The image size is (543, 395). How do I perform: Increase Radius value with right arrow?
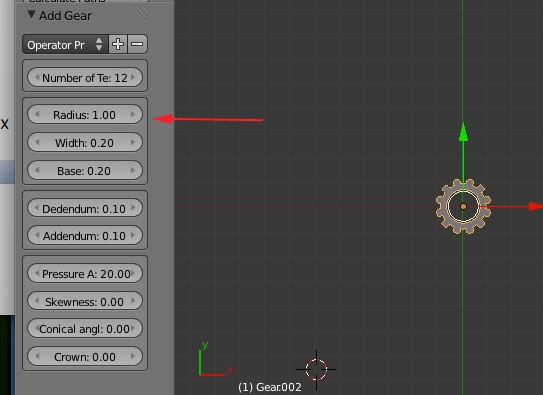click(133, 114)
